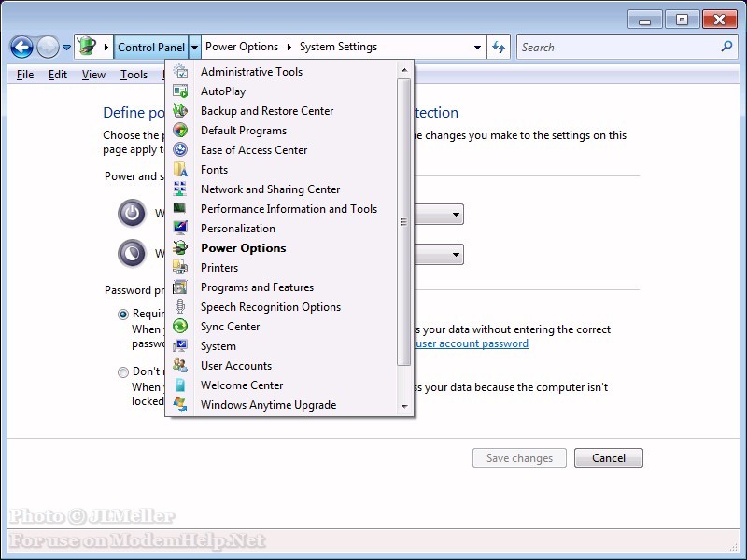Click the System Settings breadcrumb segment
This screenshot has height=560, width=747.
click(338, 47)
